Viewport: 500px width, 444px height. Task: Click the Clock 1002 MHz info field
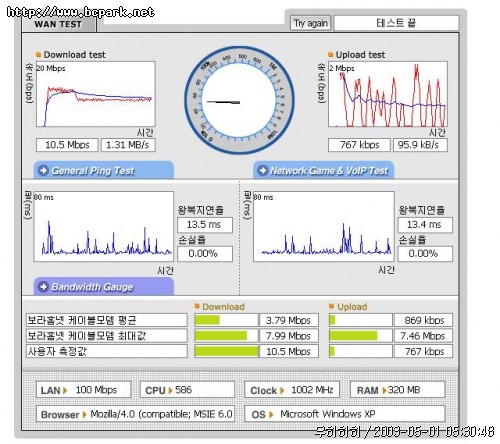(292, 390)
